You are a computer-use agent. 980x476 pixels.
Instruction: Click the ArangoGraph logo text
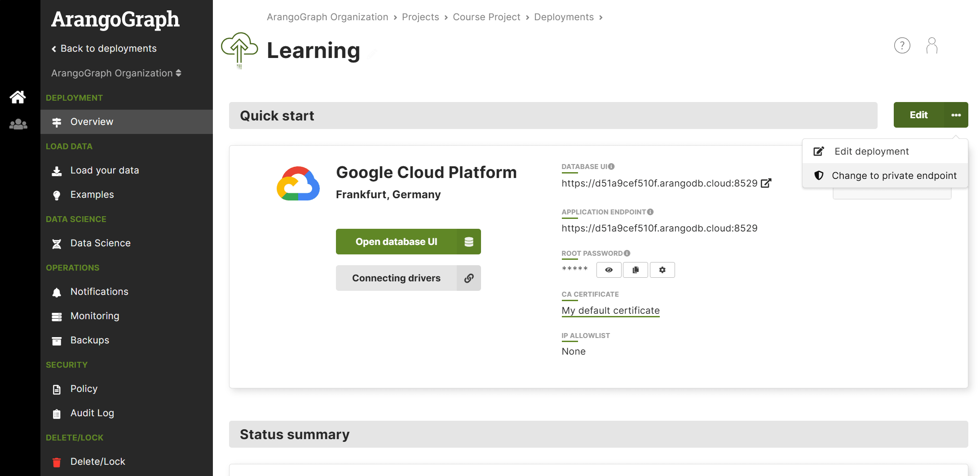(x=115, y=19)
